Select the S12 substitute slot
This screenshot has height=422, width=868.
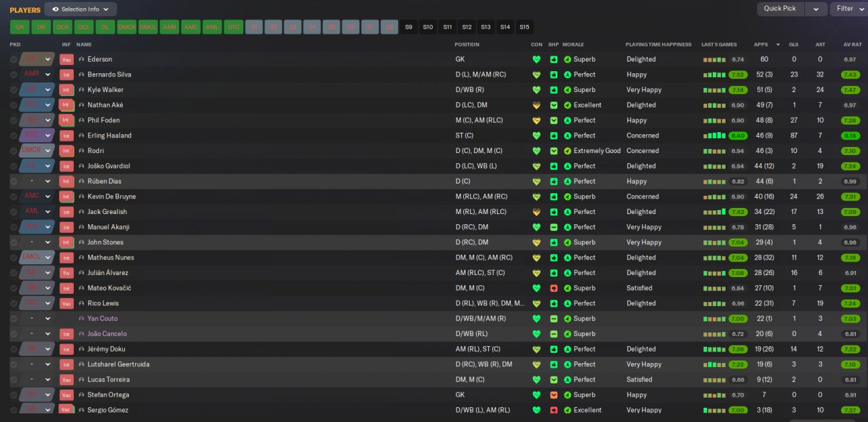[467, 27]
